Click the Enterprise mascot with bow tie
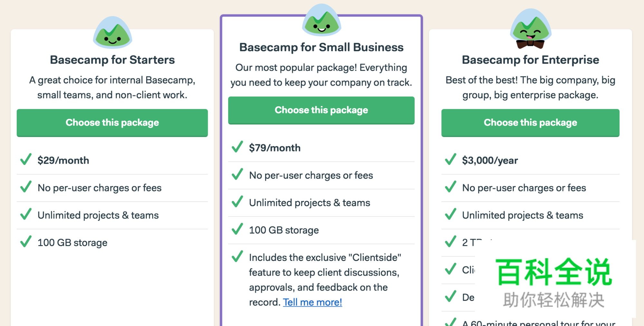 (x=531, y=30)
